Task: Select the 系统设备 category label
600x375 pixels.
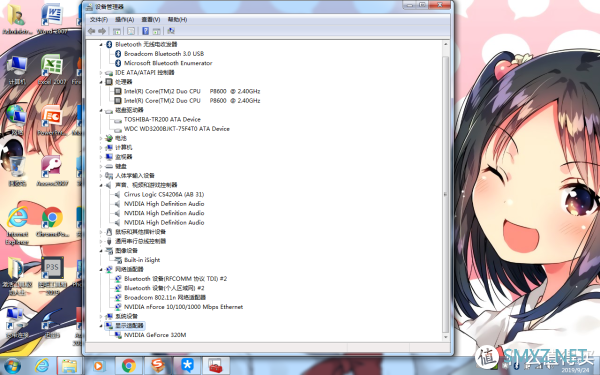Action: pyautogui.click(x=126, y=316)
